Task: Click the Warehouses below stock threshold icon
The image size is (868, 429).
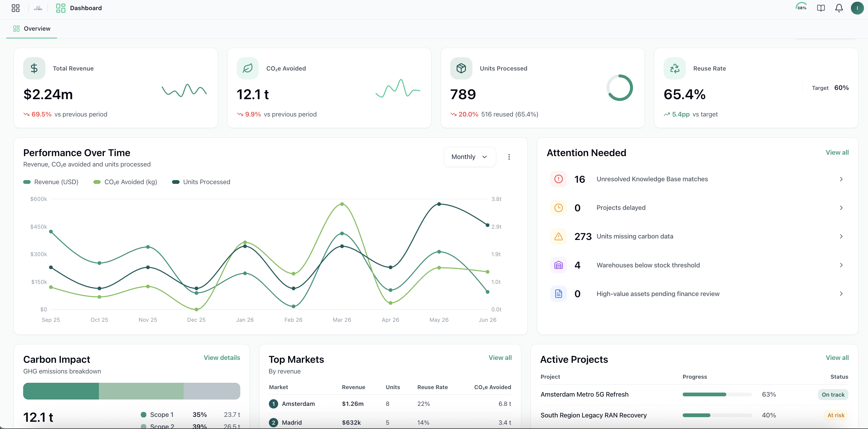Action: 558,265
